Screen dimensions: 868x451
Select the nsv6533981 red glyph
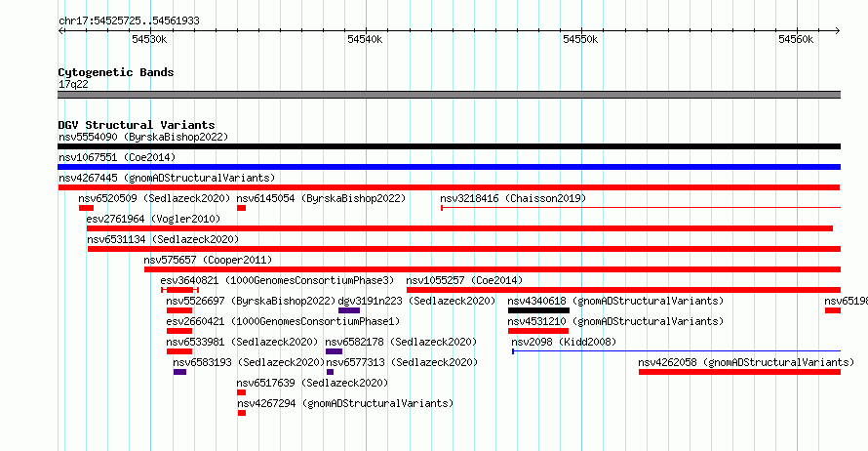(x=179, y=351)
